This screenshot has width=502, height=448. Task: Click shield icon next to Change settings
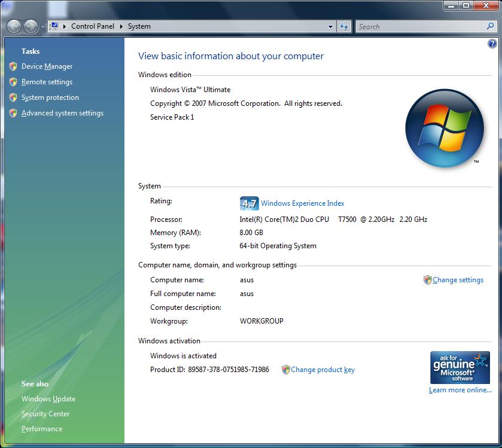(x=427, y=280)
